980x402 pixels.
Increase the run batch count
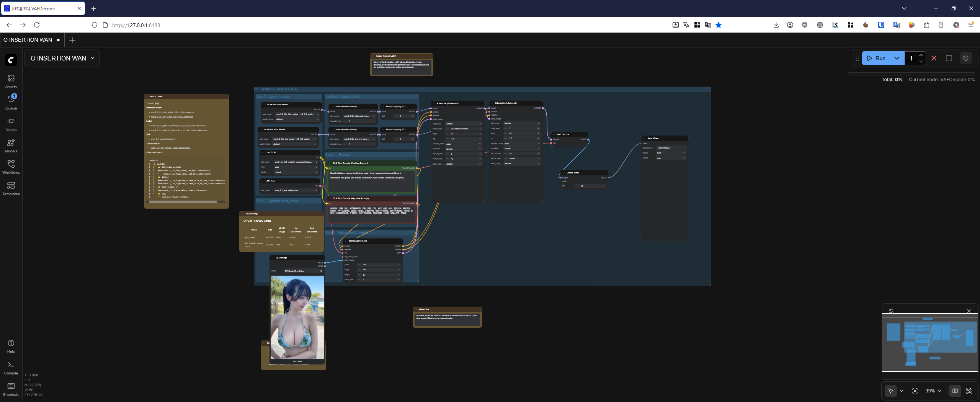921,56
